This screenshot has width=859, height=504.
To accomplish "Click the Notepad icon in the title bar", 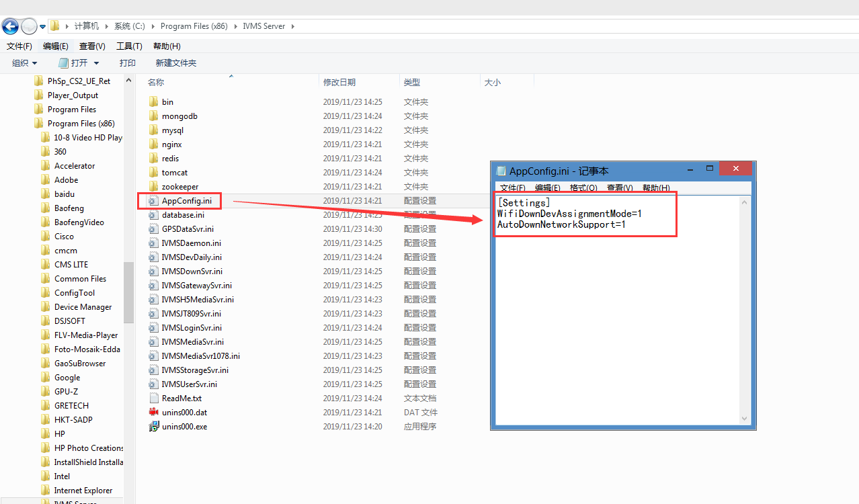I will pyautogui.click(x=501, y=171).
